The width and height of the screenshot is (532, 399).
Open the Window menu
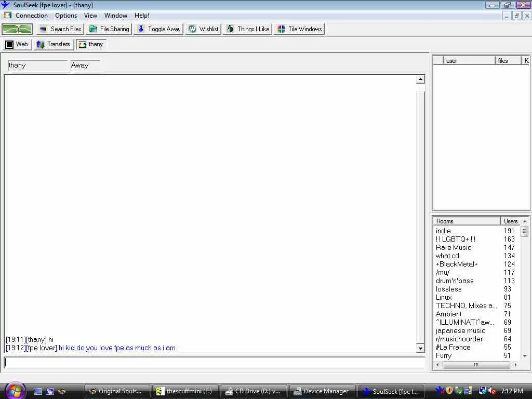coord(116,16)
